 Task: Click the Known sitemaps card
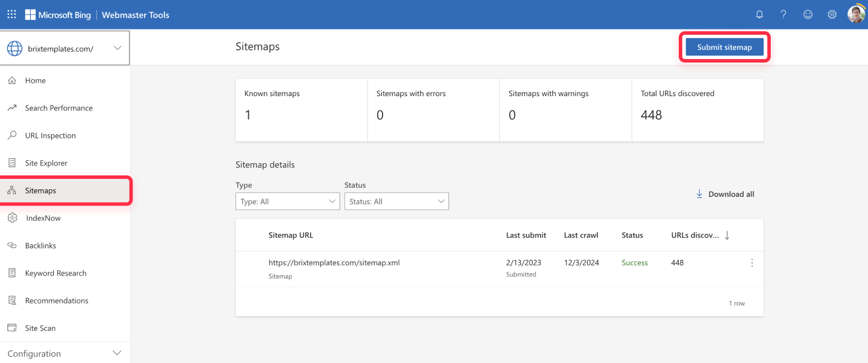pos(301,110)
